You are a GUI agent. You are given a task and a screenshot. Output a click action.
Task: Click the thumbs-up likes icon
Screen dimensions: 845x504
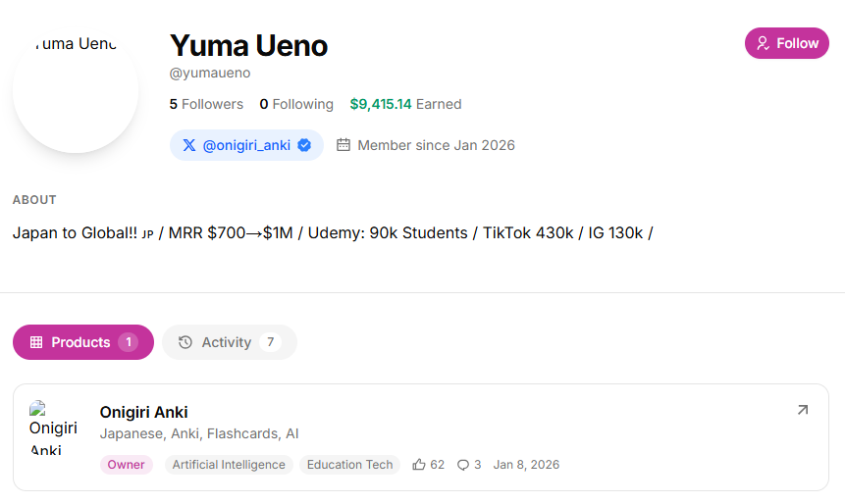419,465
